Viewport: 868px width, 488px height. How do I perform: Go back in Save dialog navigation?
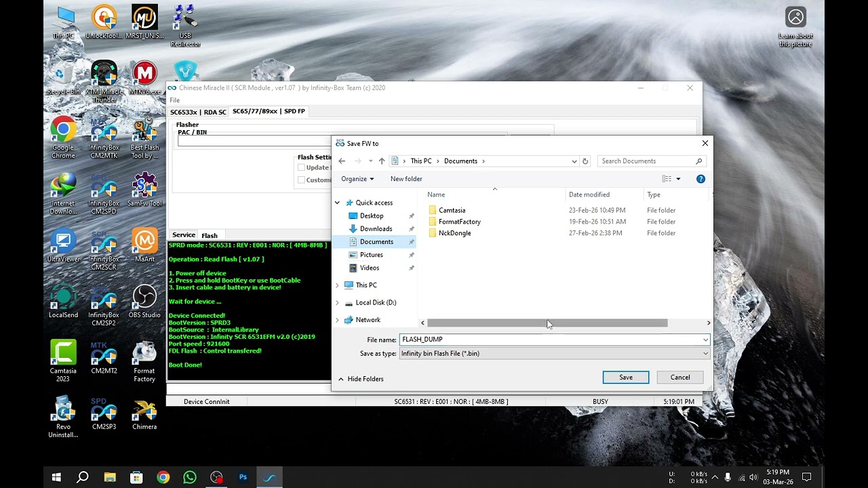tap(342, 161)
